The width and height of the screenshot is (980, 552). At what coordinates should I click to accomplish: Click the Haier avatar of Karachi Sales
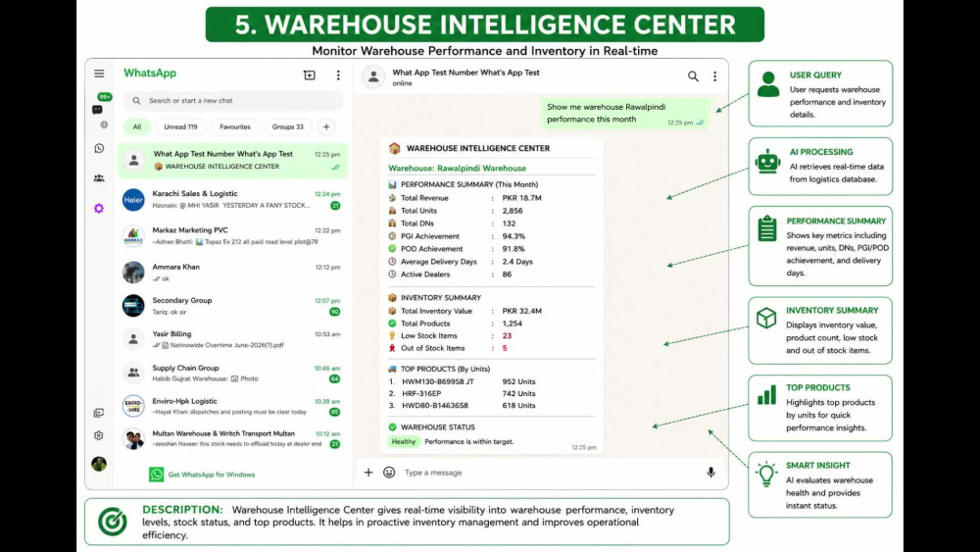pyautogui.click(x=133, y=200)
